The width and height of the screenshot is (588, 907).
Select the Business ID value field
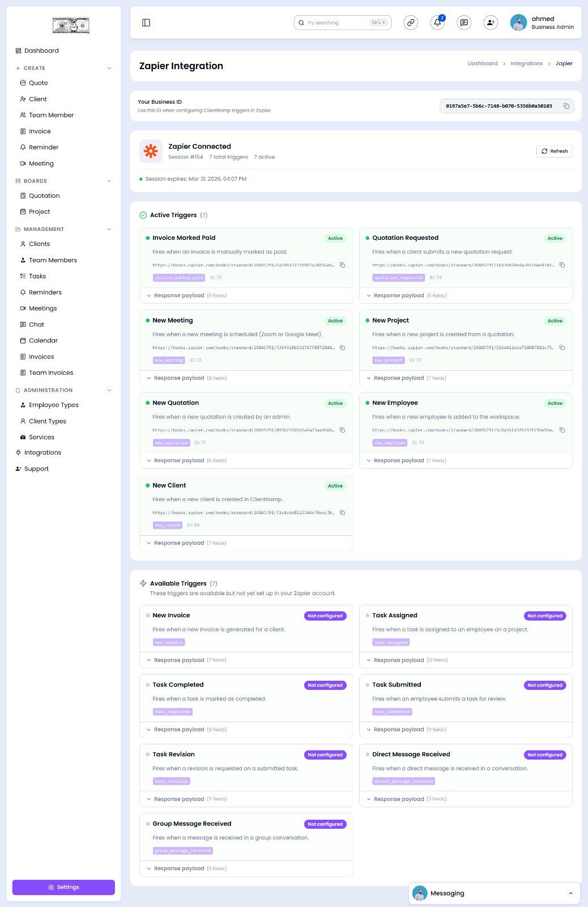click(499, 106)
